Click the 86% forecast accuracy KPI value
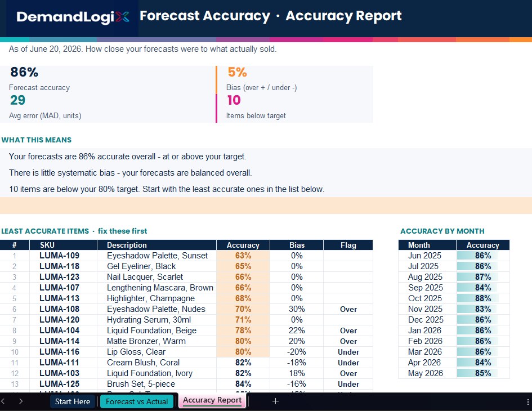The width and height of the screenshot is (532, 411). coord(24,72)
